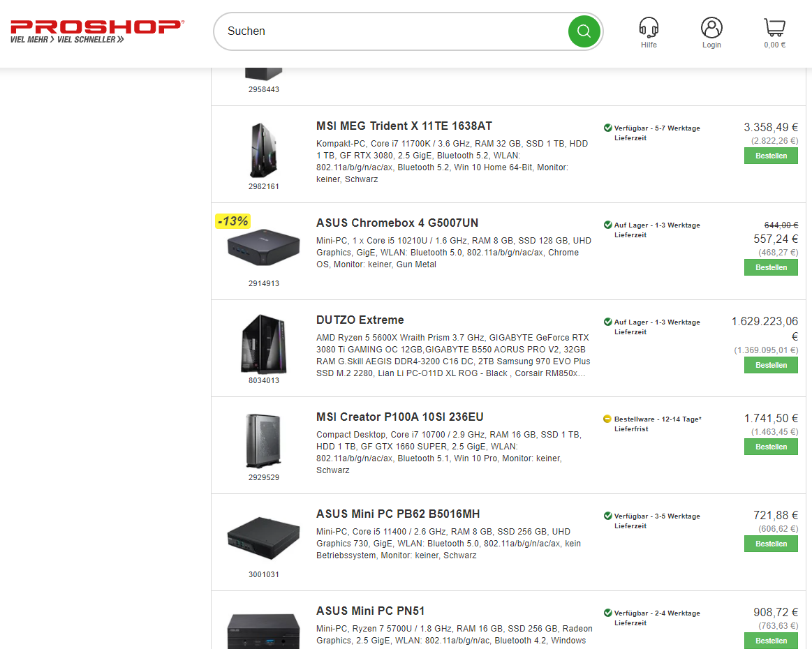Screen dimensions: 812x649
Task: Click MSI MEG Trident X spec description
Action: point(452,161)
